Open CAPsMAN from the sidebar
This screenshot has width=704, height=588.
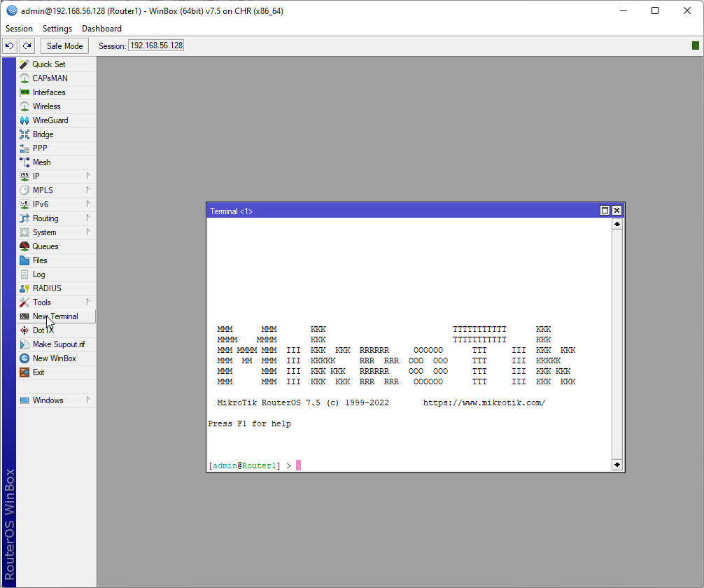(x=50, y=78)
